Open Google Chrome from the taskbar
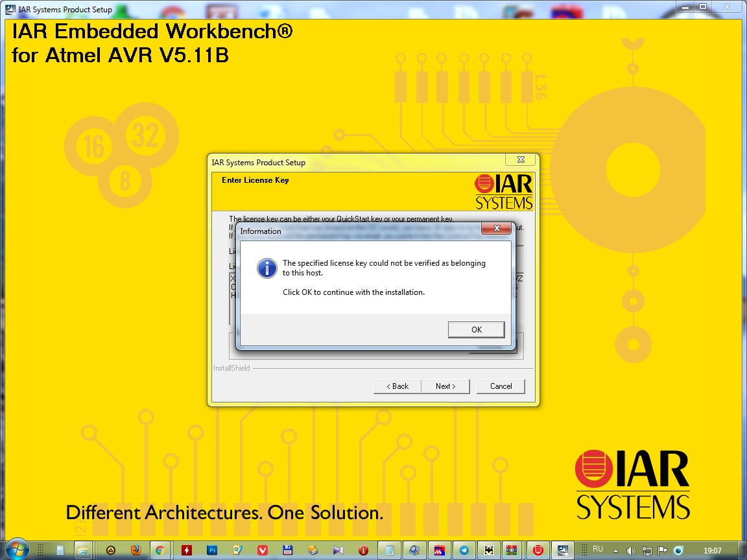Image resolution: width=747 pixels, height=560 pixels. 161,550
